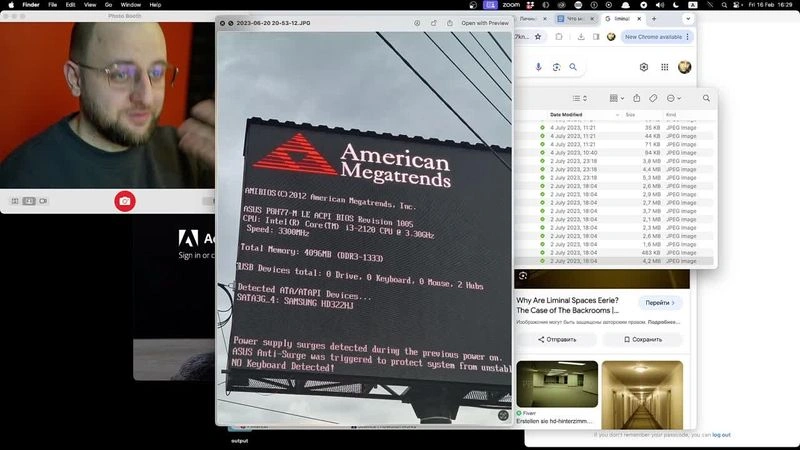Image resolution: width=800 pixels, height=450 pixels.
Task: Select the 5,3 MB JPEG file row
Action: click(x=615, y=178)
